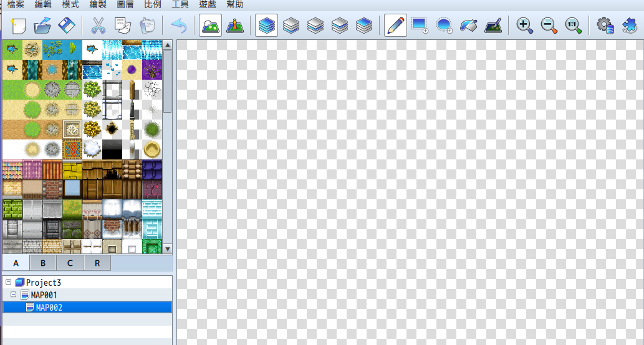Pick the light blue window tile
Viewport: 644px width, 345px height.
(72, 189)
